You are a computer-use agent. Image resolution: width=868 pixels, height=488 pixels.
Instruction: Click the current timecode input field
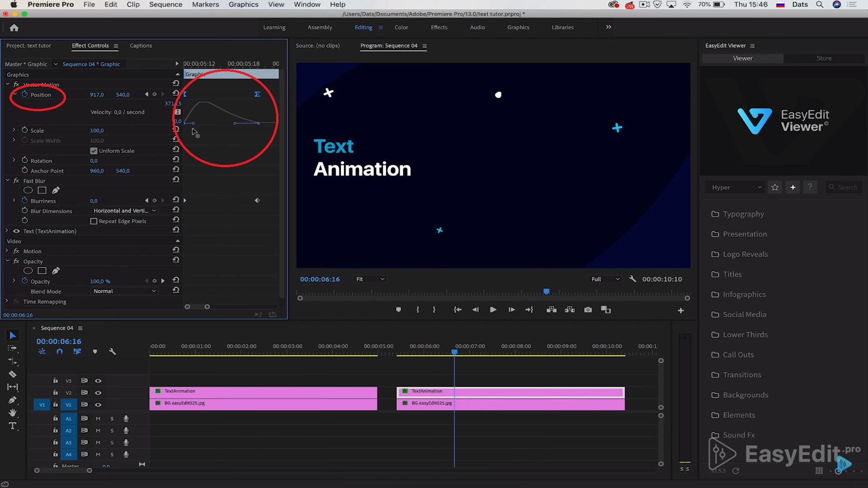coord(58,341)
